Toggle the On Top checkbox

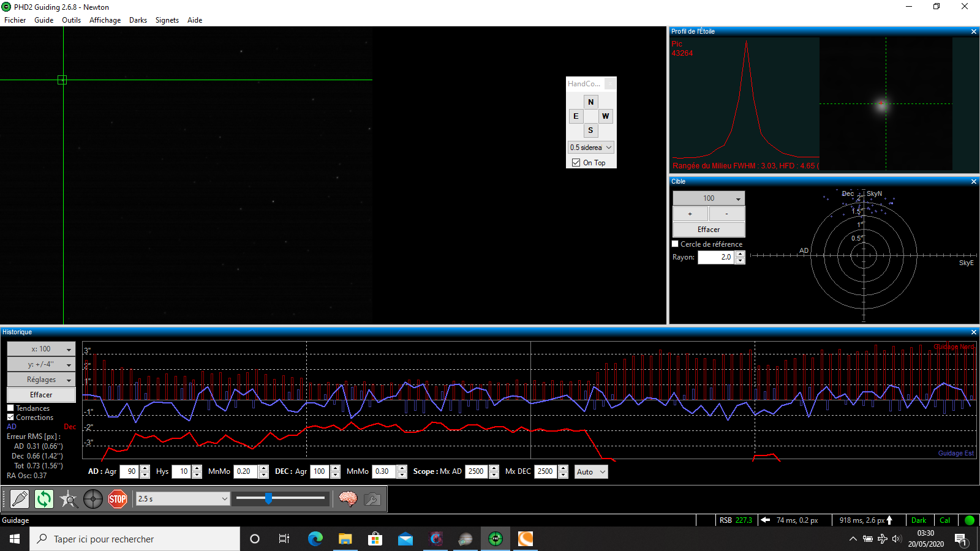[x=576, y=163]
